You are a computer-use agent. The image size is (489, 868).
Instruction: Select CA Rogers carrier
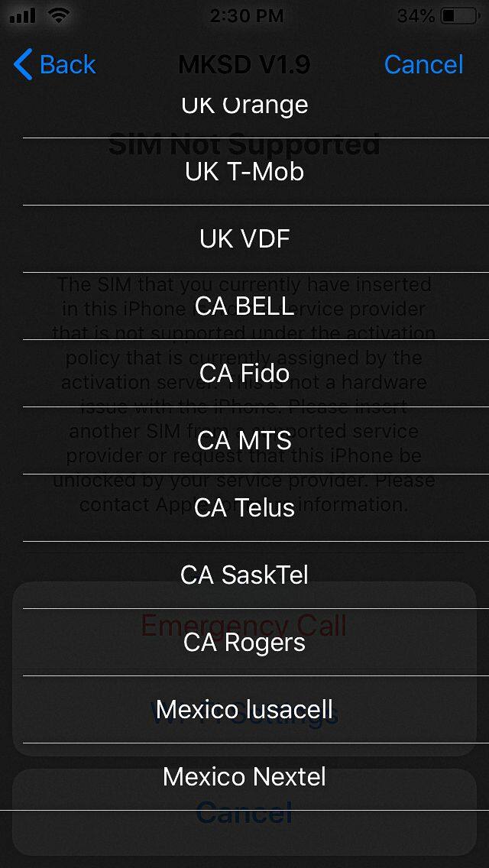point(244,643)
